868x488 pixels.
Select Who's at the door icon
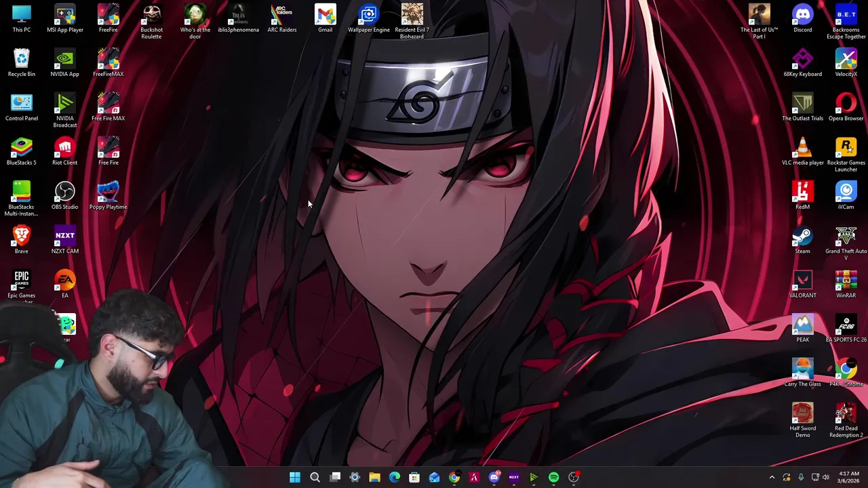pos(195,22)
